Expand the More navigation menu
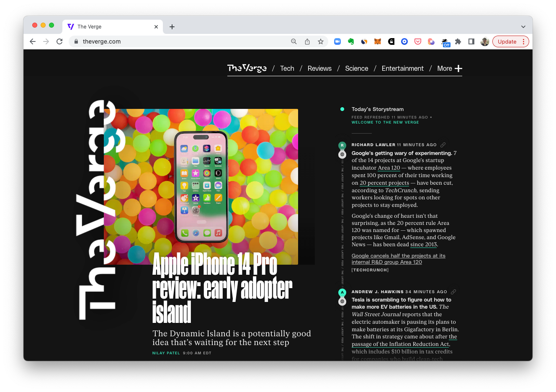The width and height of the screenshot is (556, 392). tap(450, 68)
